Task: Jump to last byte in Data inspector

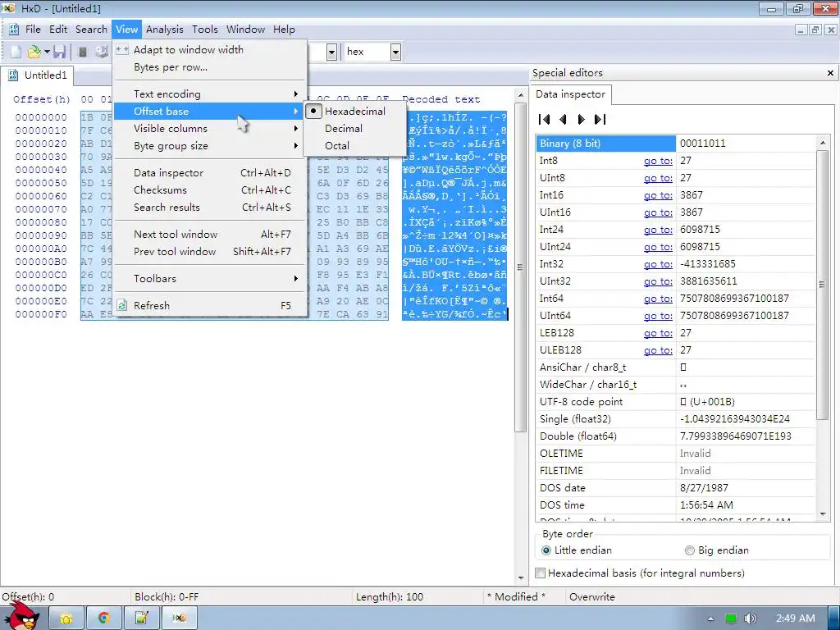Action: [x=600, y=120]
